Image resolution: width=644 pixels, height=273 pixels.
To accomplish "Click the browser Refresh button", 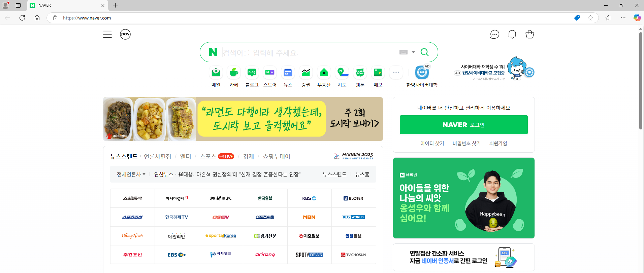I will (22, 18).
